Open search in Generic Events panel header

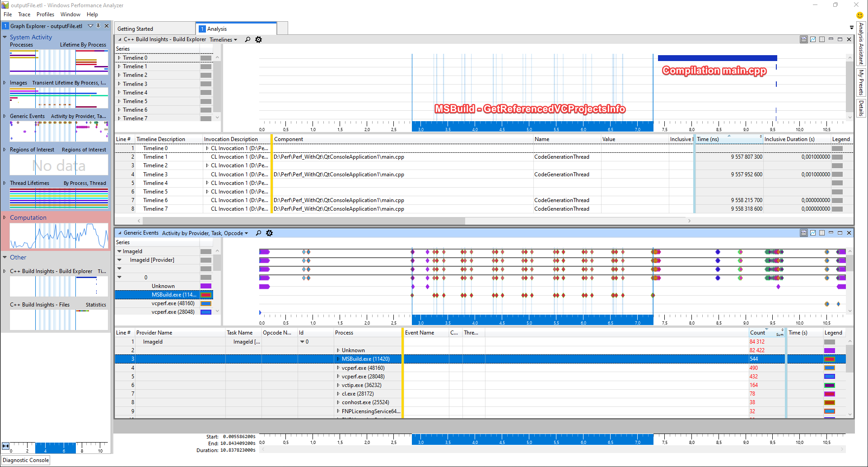[258, 233]
